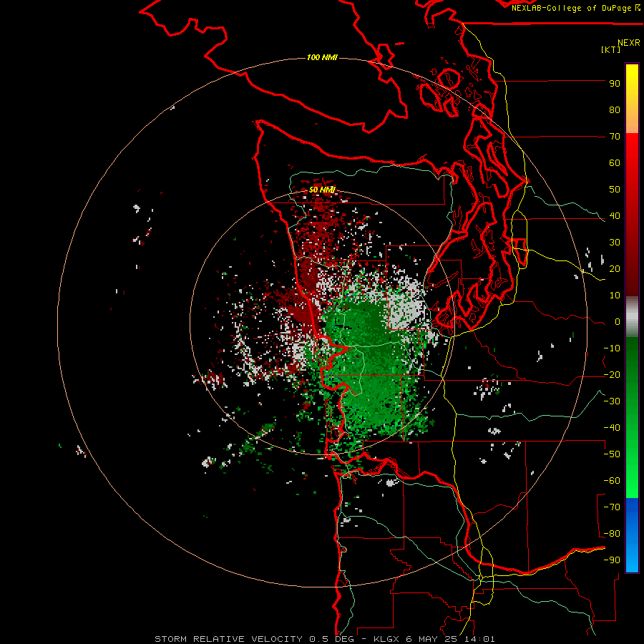Click the -70 value on the velocity scale
Image resolution: width=644 pixels, height=644 pixels.
click(x=612, y=507)
